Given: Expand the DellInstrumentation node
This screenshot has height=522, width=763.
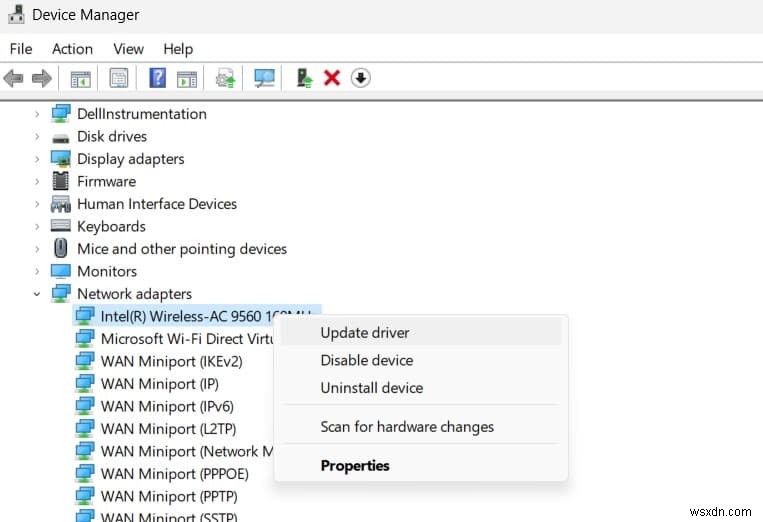Looking at the screenshot, I should pyautogui.click(x=37, y=114).
